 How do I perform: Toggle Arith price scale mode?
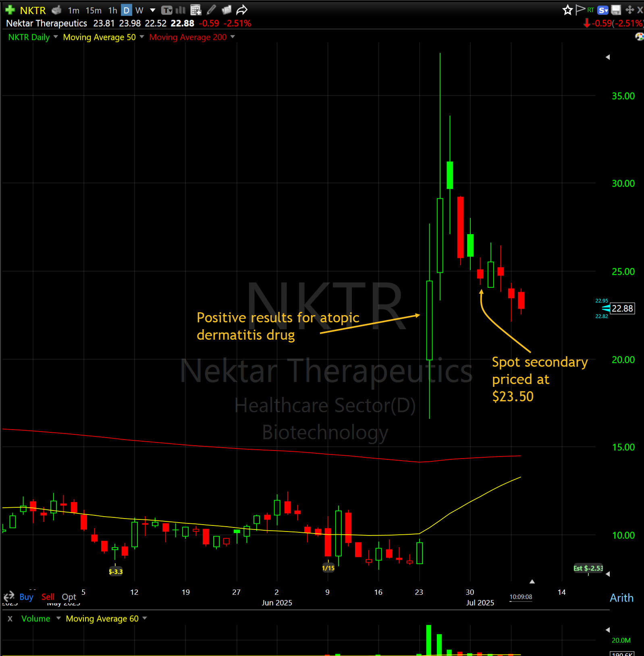pos(621,598)
